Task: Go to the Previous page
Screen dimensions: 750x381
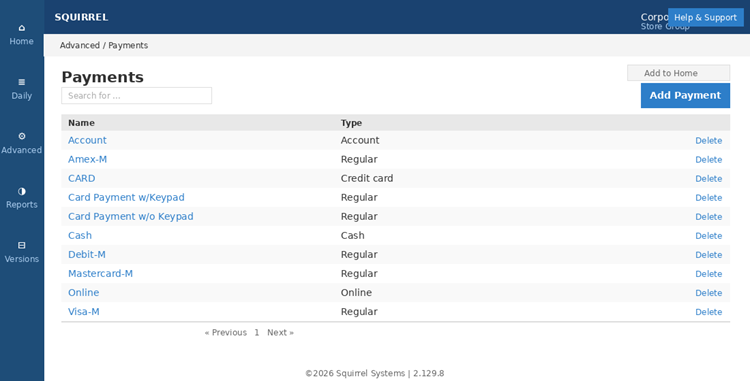Action: pos(226,333)
